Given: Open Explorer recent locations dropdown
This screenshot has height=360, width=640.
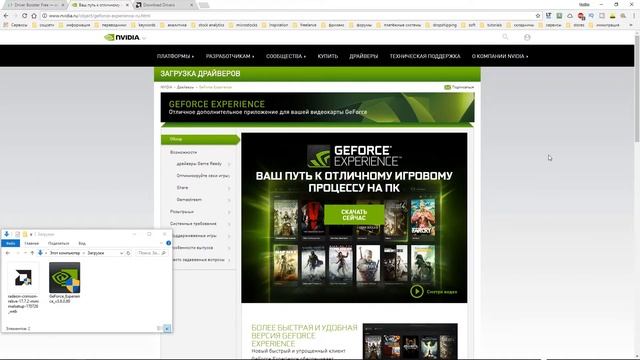Looking at the screenshot, I should [x=25, y=253].
